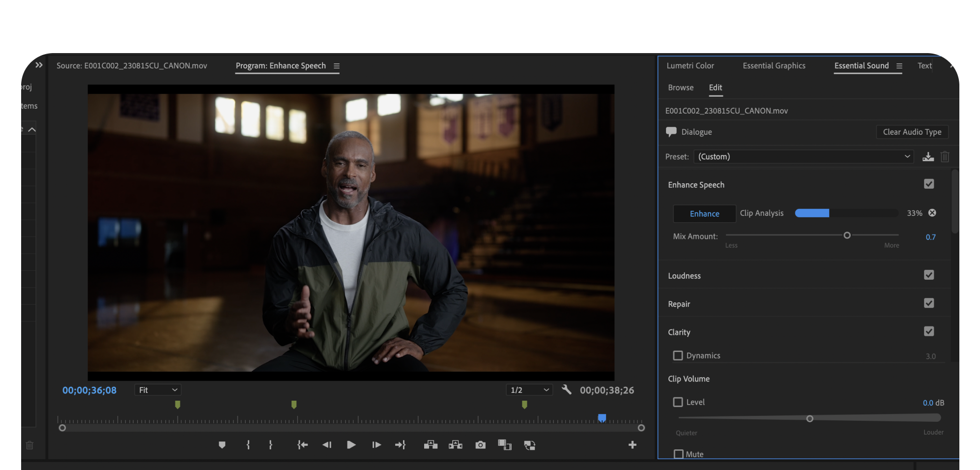Enable the Dynamics checkbox
980x470 pixels.
678,355
